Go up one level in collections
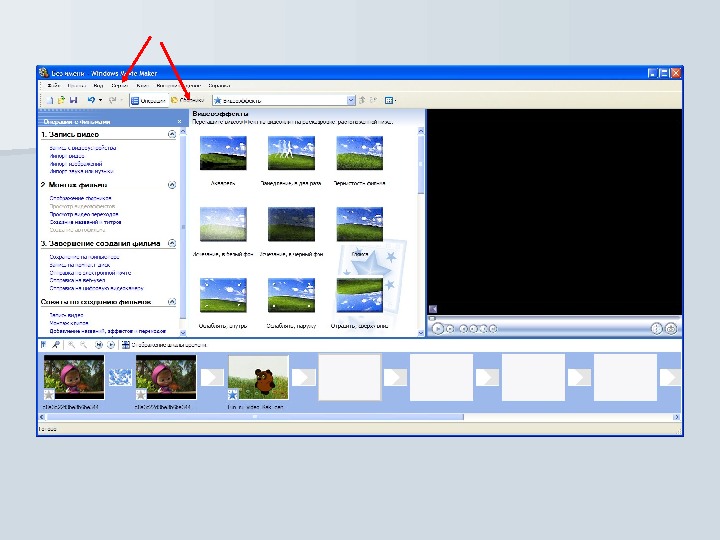This screenshot has width=720, height=540. [x=362, y=100]
